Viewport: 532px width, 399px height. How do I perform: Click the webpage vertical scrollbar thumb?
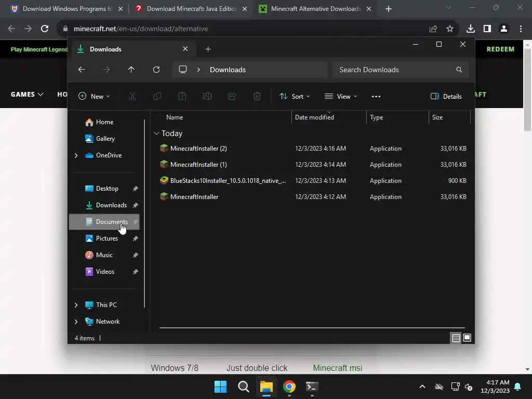point(527,90)
